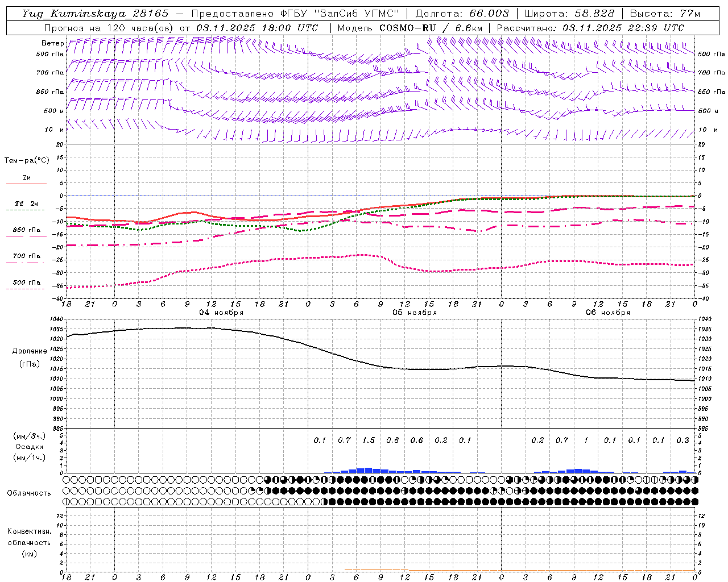The height and width of the screenshot is (582, 728).
Task: Click the Облачность cloud cover label
Action: click(29, 493)
